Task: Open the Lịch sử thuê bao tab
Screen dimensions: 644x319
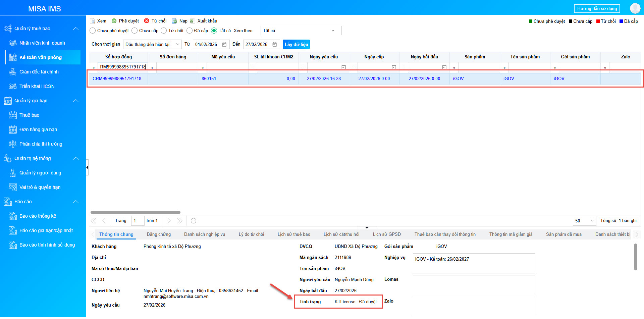Action: coord(293,234)
